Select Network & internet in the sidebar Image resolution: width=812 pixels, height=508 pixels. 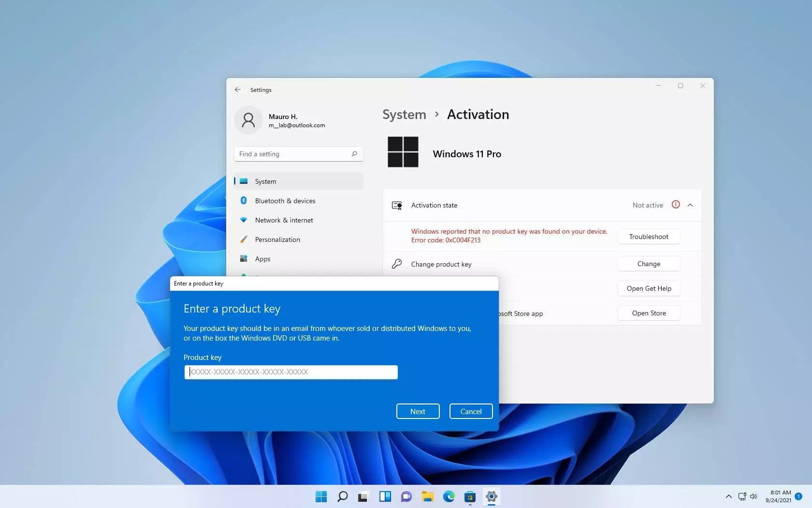pyautogui.click(x=285, y=220)
